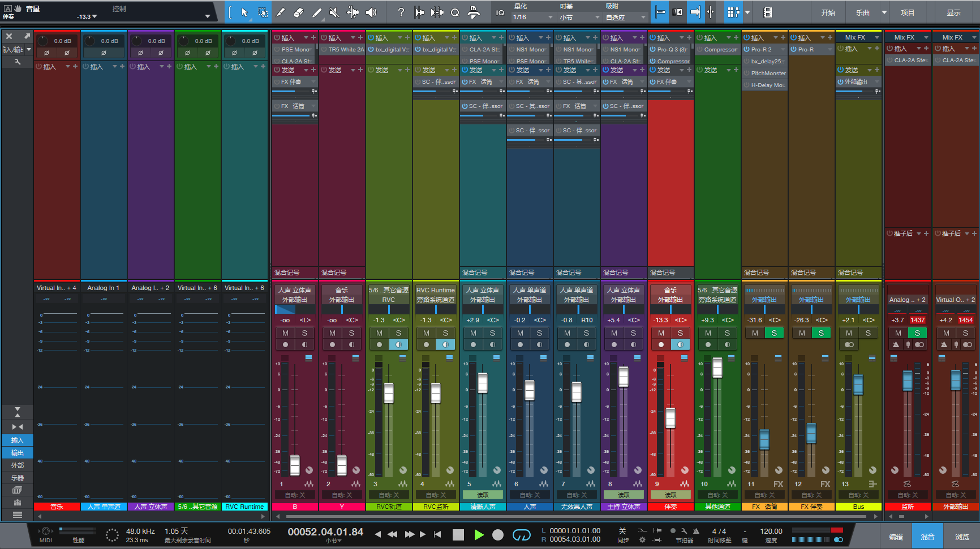The height and width of the screenshot is (549, 980).
Task: Toggle the loop button in transport
Action: (x=521, y=535)
